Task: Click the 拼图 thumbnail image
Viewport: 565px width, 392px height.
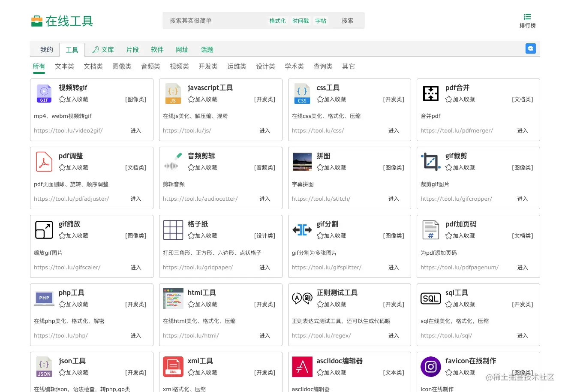Action: tap(302, 162)
